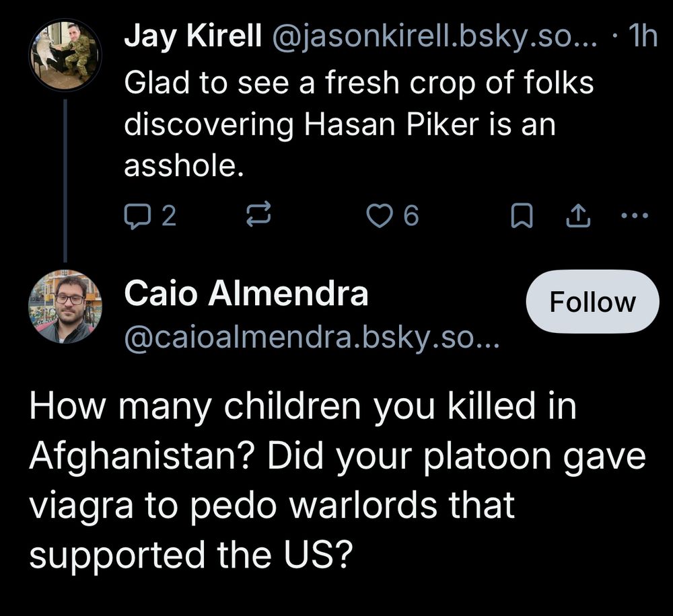Open the three-dot more options menu
This screenshot has width=673, height=616.
pyautogui.click(x=635, y=216)
